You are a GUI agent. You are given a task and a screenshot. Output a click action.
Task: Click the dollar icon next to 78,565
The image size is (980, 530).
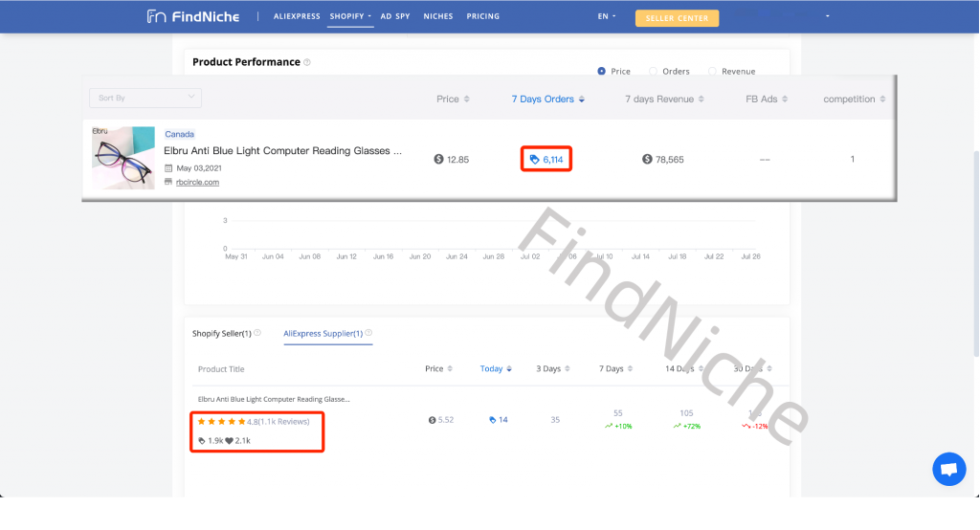pyautogui.click(x=647, y=160)
